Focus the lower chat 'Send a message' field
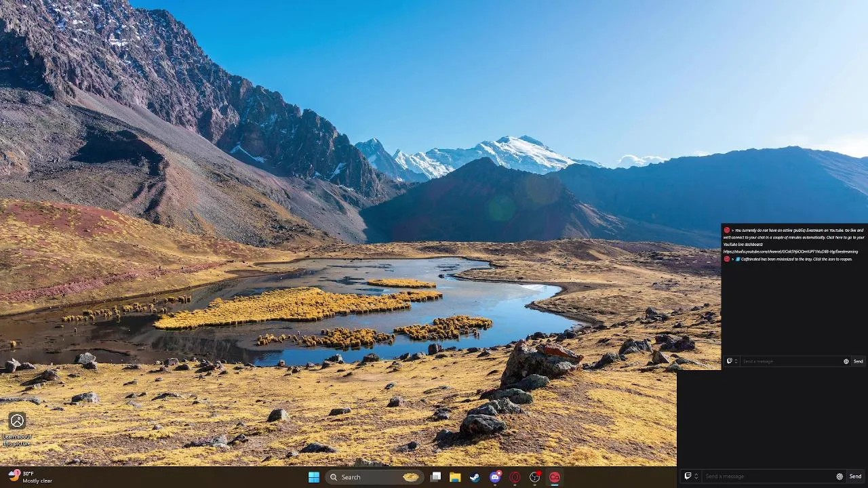The height and width of the screenshot is (488, 868). (x=768, y=476)
